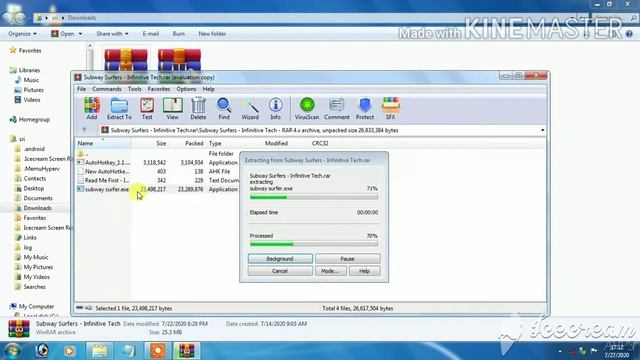
Task: Click the Test archive icon
Action: pos(147,109)
